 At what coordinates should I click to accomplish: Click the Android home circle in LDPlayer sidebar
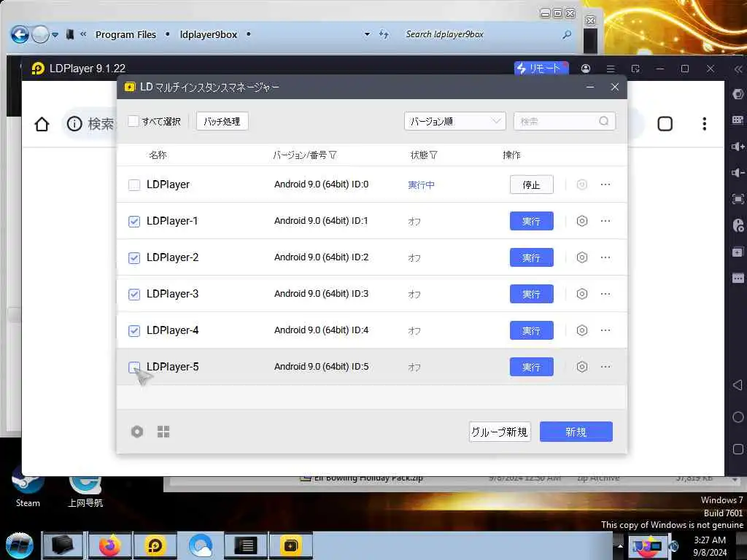click(x=738, y=417)
